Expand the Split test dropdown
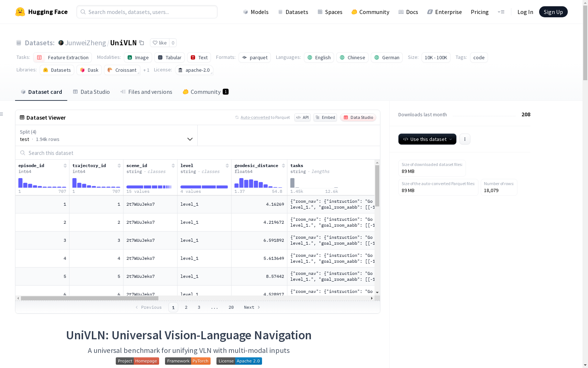Screen dimensions: 588x368 (106, 135)
